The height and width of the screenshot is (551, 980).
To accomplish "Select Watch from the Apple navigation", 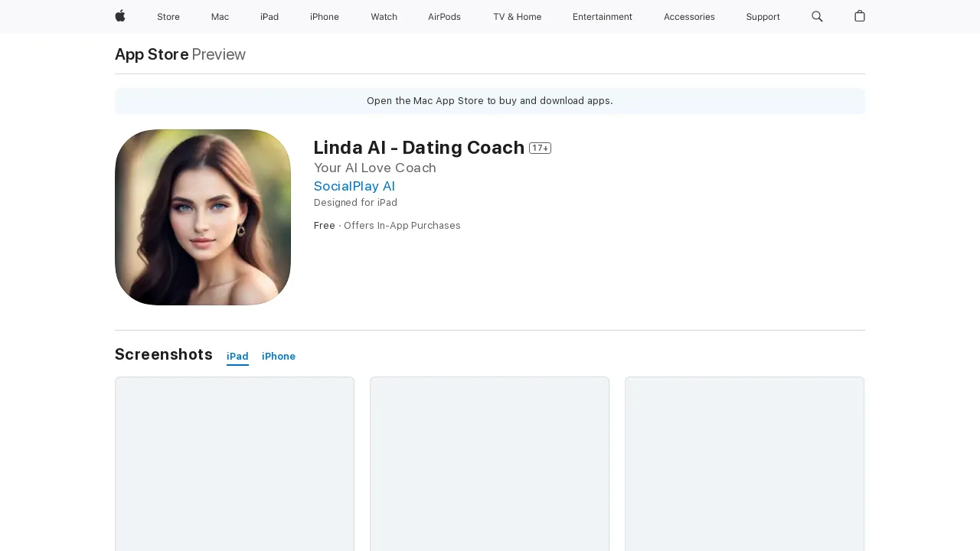I will point(384,17).
